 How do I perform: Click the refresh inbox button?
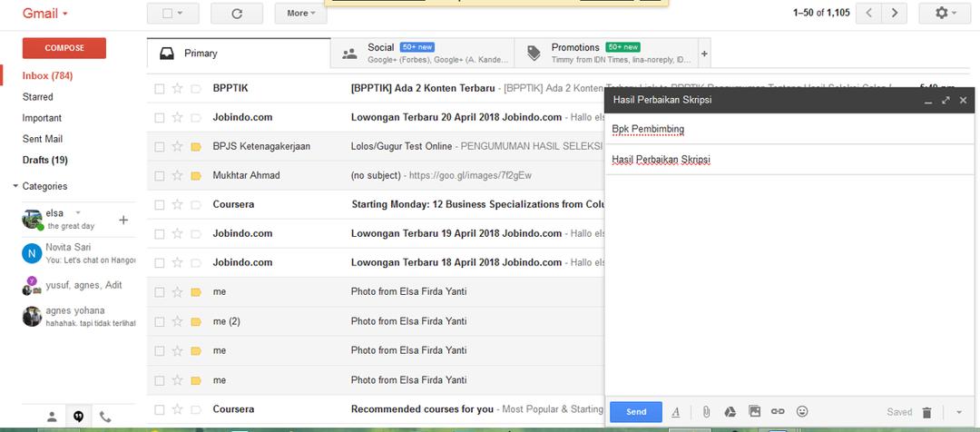[x=237, y=13]
